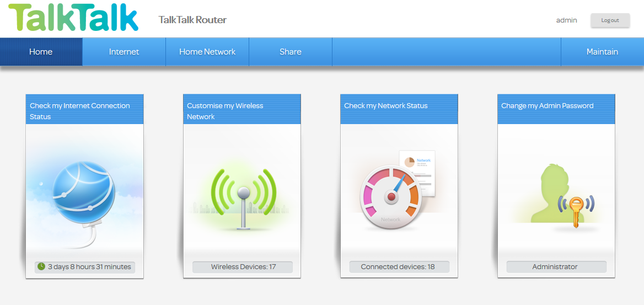Open the network speed gauge icon
Viewport: 644px width, 305px height.
[x=396, y=191]
